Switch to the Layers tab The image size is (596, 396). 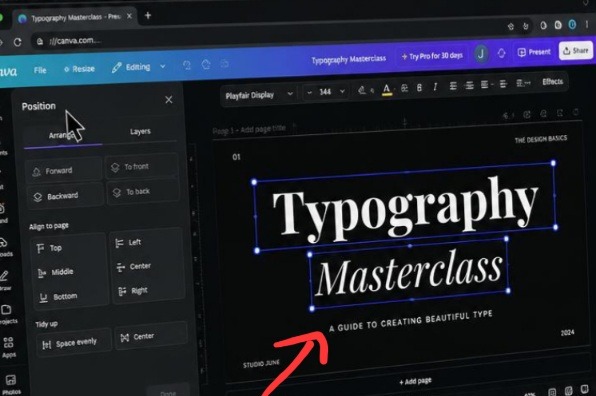(x=140, y=131)
